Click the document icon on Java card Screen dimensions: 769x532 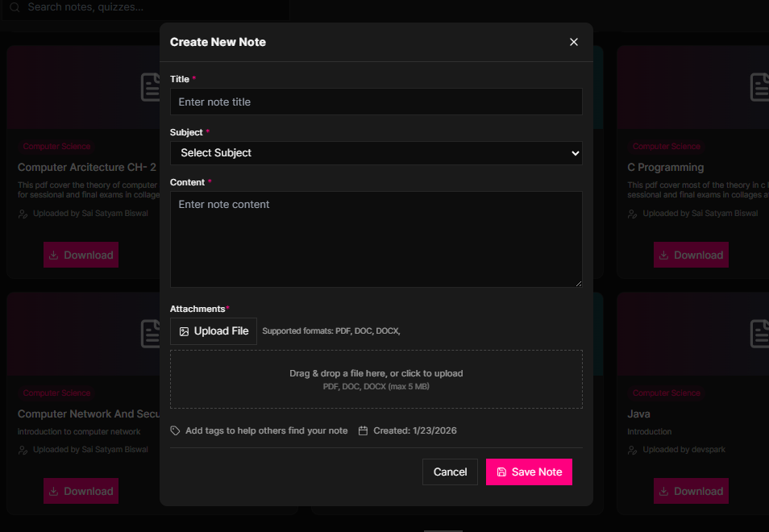tap(760, 334)
